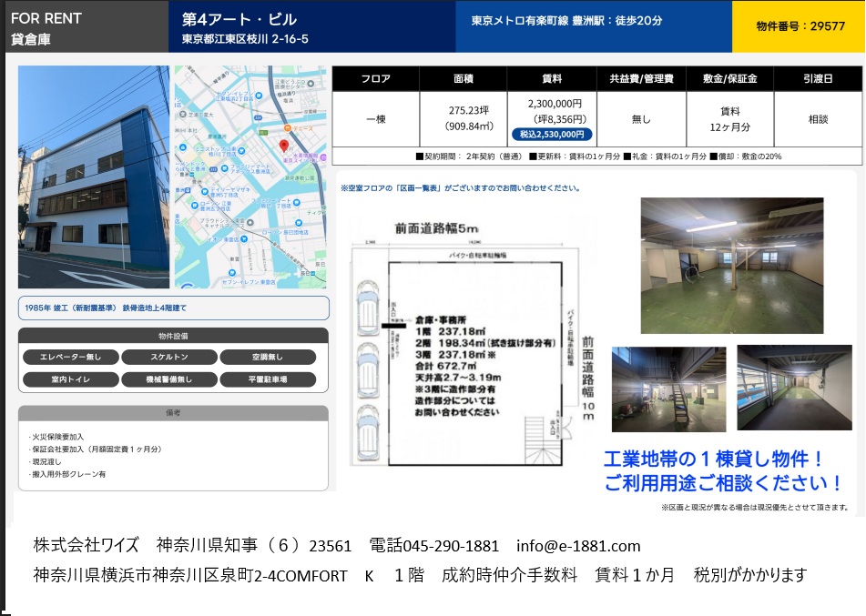Open the interior photo showing the staircase
The width and height of the screenshot is (866, 616).
coord(668,389)
